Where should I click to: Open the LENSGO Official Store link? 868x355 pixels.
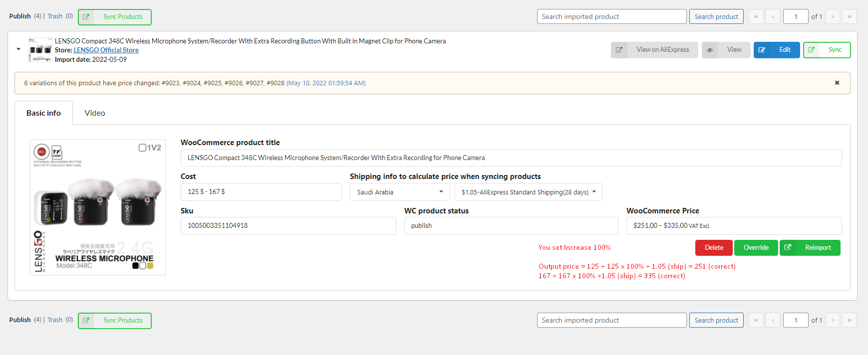106,50
